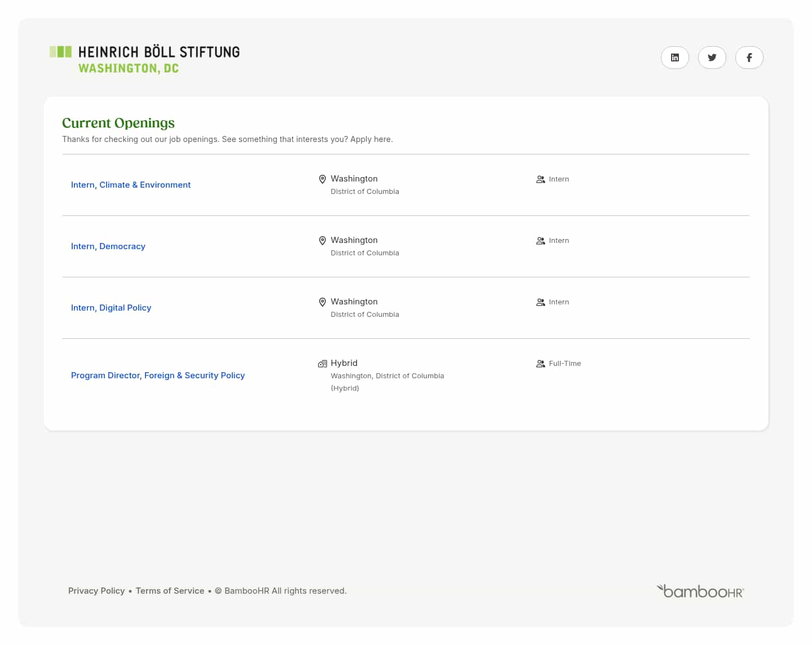
Task: Click employment type icon beside Full-Time
Action: pos(540,364)
